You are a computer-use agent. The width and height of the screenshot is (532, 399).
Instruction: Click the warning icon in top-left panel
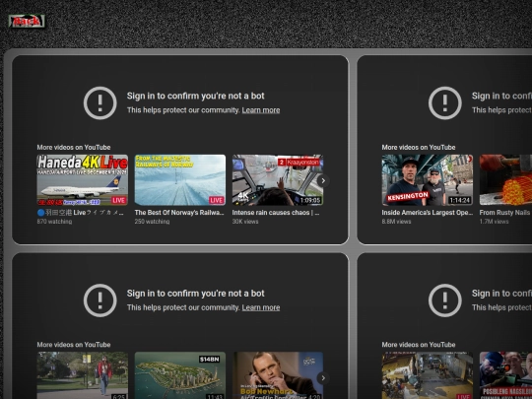(x=100, y=102)
